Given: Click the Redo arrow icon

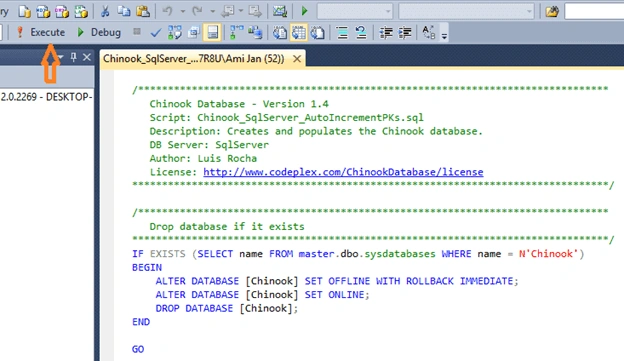Looking at the screenshot, I should click(x=197, y=11).
